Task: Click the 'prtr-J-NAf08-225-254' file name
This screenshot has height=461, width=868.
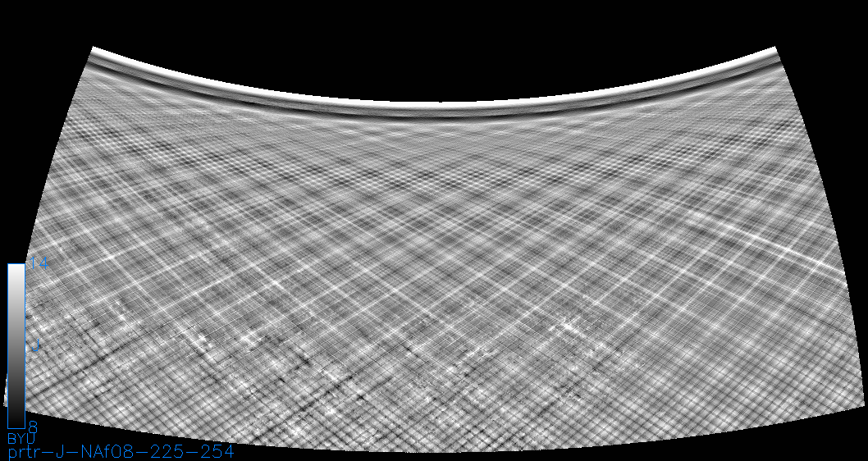Action: click(x=121, y=452)
